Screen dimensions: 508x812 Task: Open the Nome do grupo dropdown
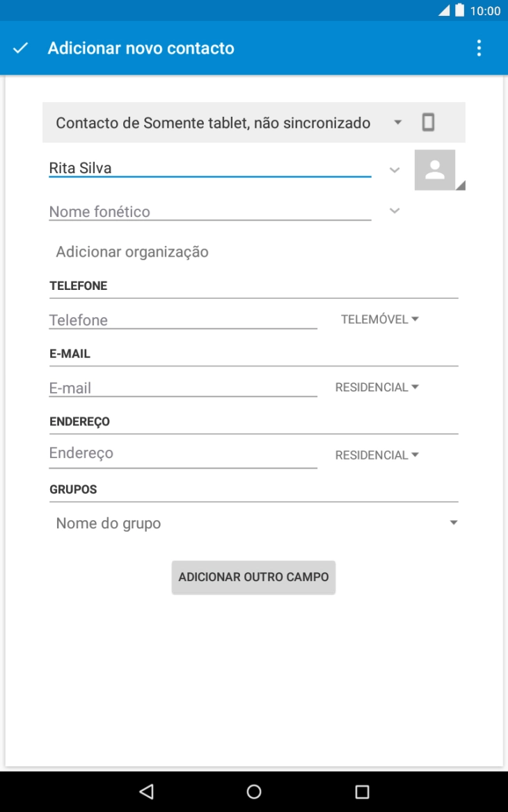254,523
